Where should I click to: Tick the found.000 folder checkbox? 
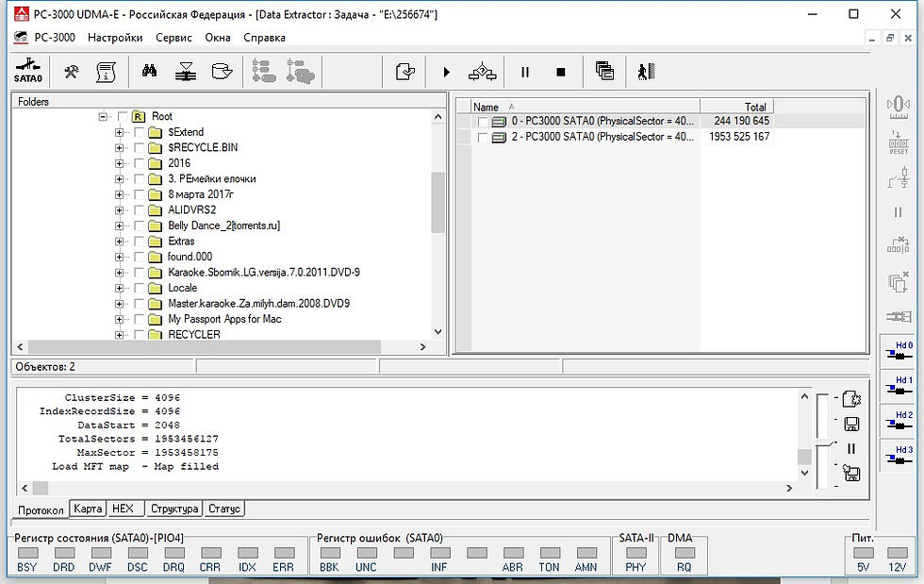click(140, 257)
